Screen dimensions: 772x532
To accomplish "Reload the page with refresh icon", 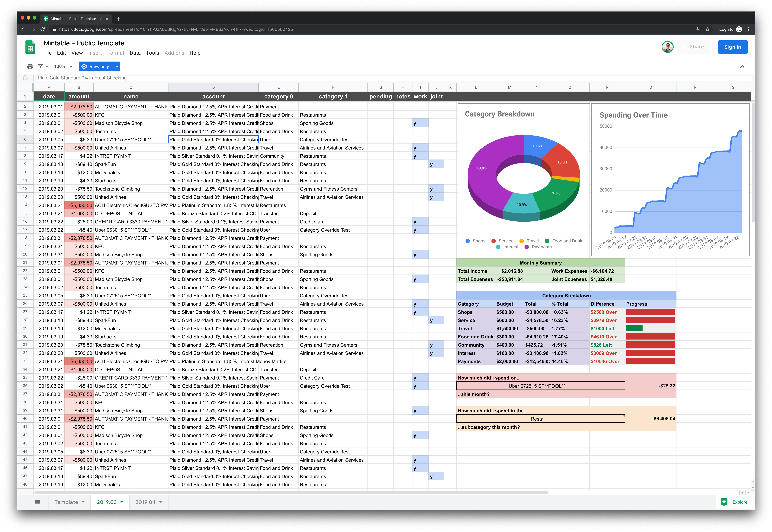I will [x=42, y=29].
